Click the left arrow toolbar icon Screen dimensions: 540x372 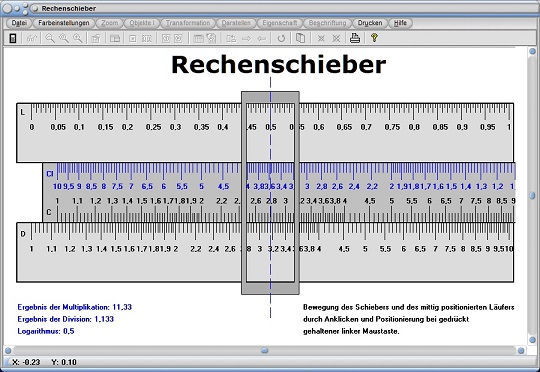pos(262,38)
